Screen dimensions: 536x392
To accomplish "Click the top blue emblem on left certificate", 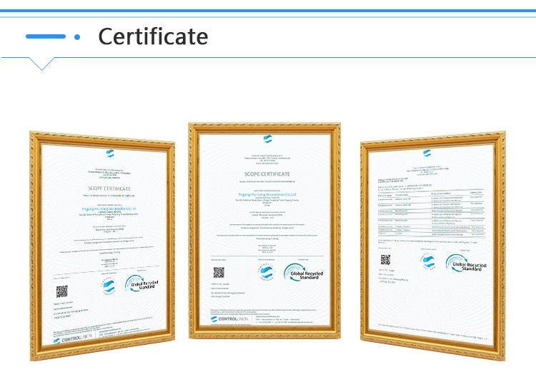I will coord(110,154).
